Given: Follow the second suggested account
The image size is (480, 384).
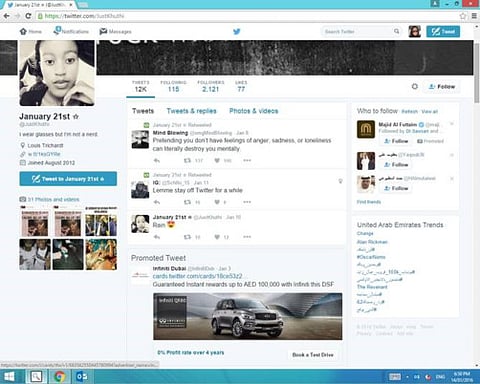Looking at the screenshot, I should 396,165.
